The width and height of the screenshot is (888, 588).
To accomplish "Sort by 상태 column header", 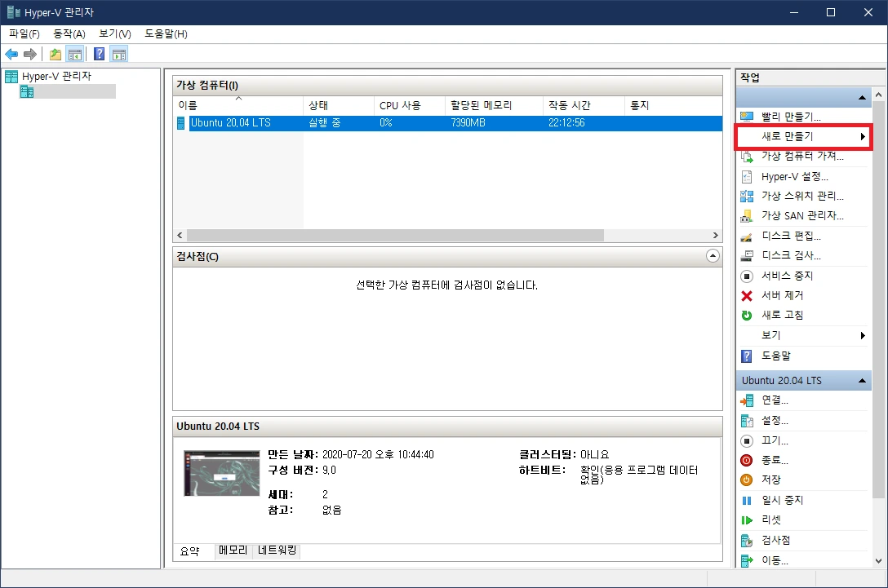I will [339, 106].
